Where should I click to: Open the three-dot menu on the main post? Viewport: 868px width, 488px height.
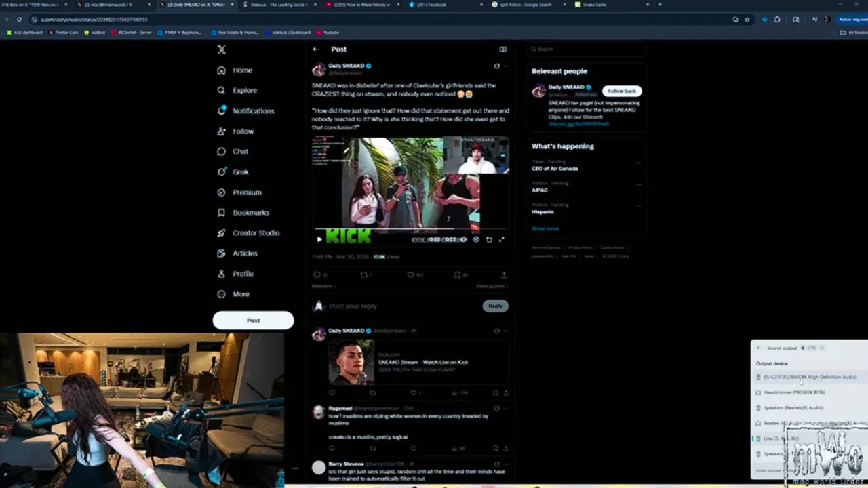506,66
